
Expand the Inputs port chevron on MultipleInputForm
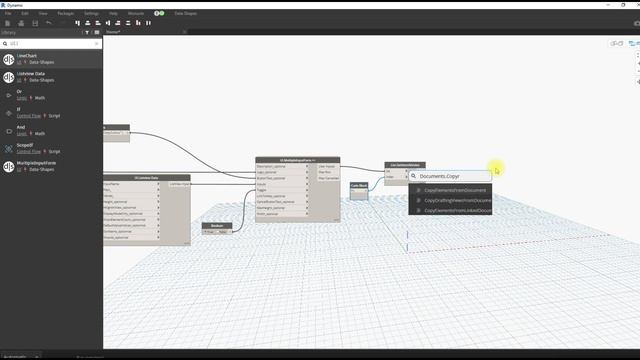pos(307,184)
